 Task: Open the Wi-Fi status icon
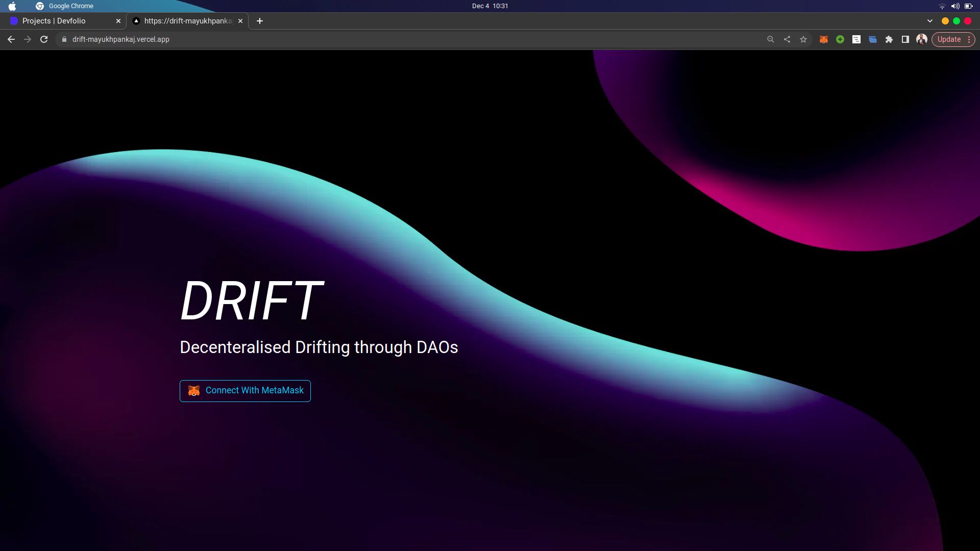[x=942, y=6]
